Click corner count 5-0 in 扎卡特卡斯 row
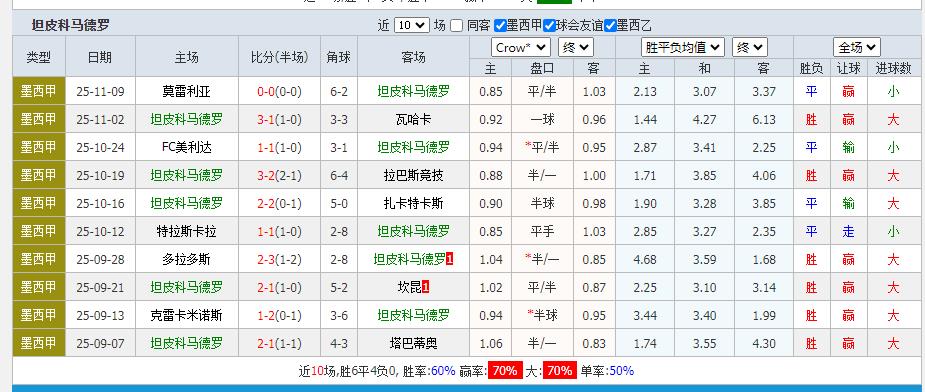925x392 pixels. point(339,204)
